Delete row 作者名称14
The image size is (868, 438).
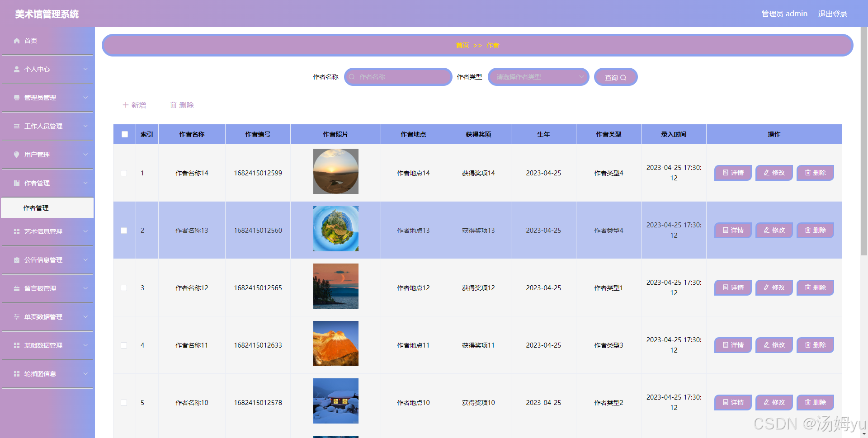point(815,173)
